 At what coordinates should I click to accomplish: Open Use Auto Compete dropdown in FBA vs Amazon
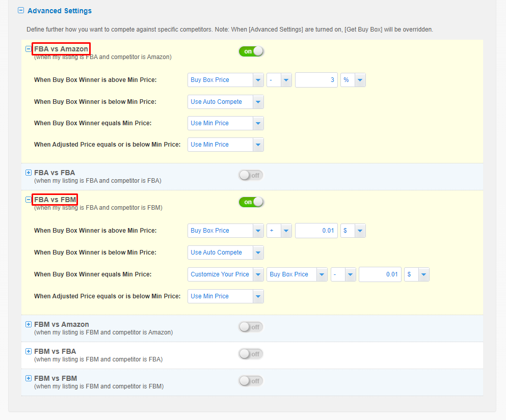pos(226,102)
